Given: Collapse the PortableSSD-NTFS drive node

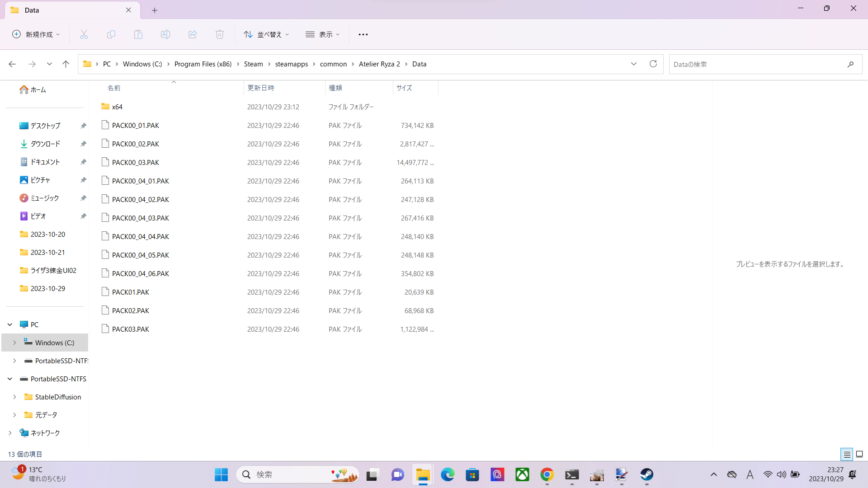Looking at the screenshot, I should pos(10,379).
